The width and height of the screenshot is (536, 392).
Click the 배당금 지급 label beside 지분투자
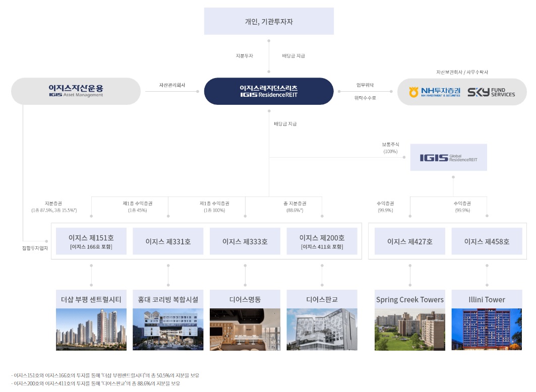coord(293,55)
